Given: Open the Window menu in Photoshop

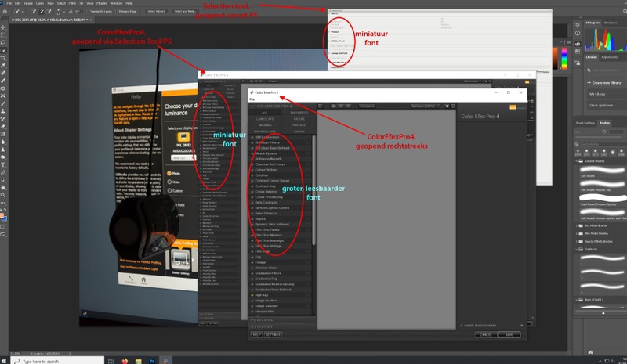Looking at the screenshot, I should coord(116,3).
